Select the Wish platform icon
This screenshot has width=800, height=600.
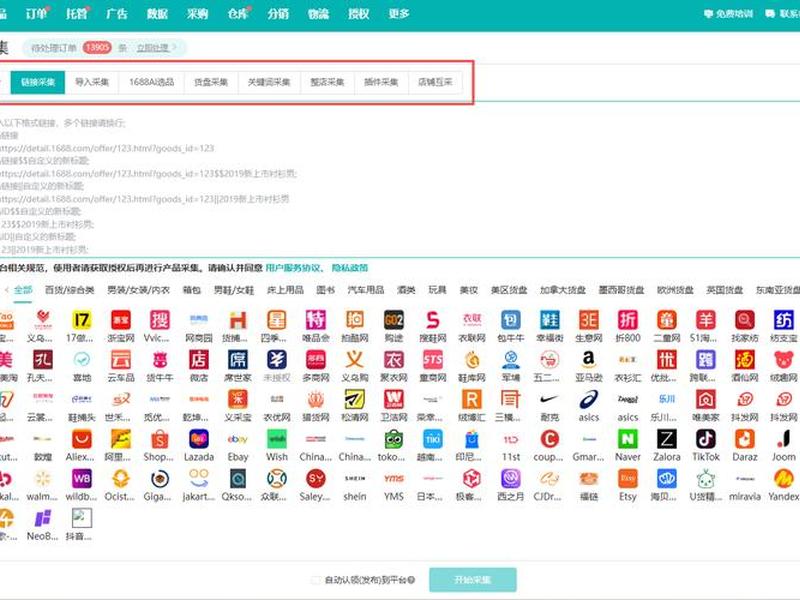[x=277, y=439]
